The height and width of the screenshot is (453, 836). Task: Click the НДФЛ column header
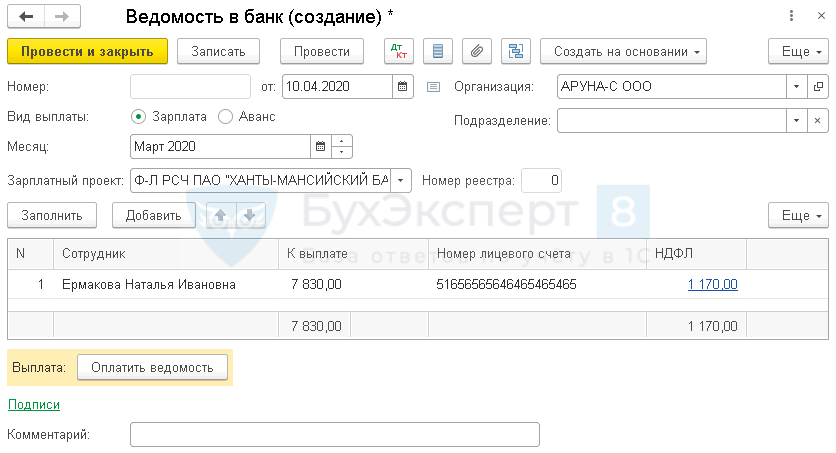696,254
